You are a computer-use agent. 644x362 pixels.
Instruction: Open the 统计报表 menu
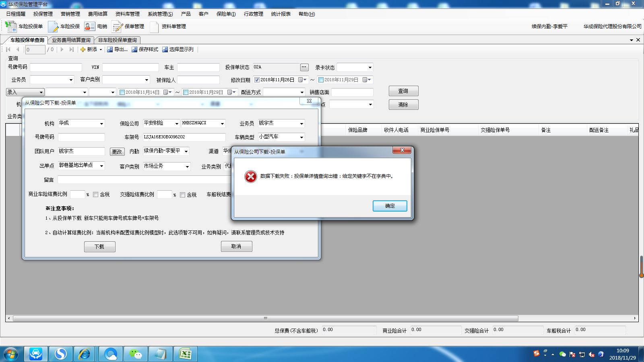281,14
